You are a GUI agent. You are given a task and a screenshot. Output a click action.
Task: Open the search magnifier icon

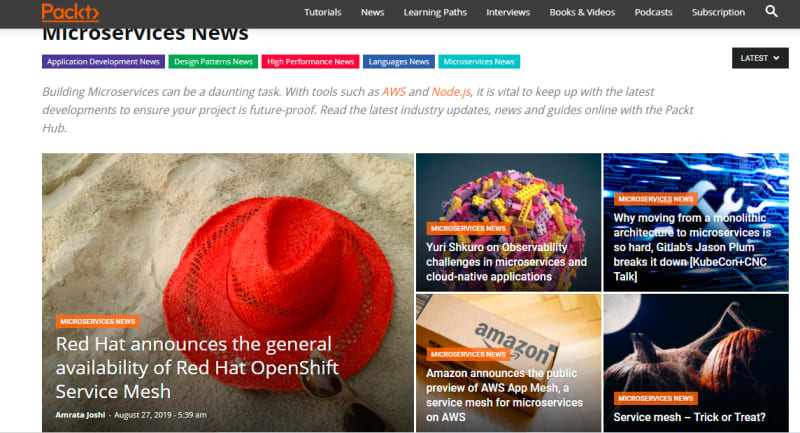point(771,11)
